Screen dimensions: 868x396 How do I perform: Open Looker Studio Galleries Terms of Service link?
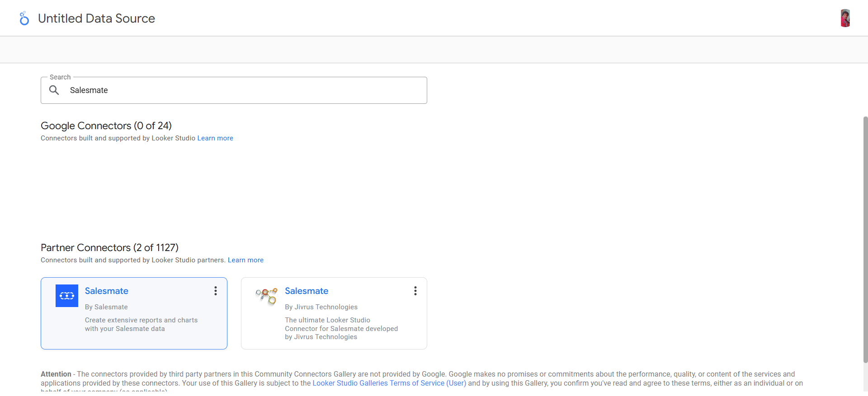[389, 383]
